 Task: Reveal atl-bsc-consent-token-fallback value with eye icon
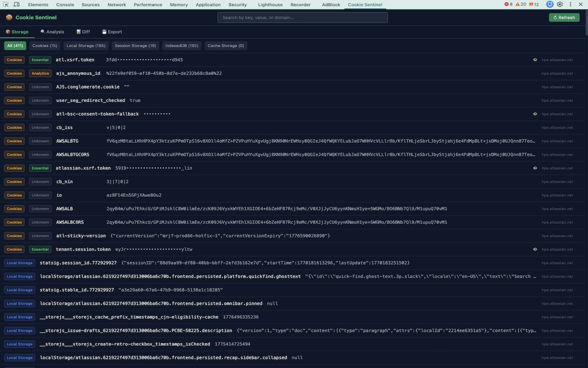coord(535,114)
